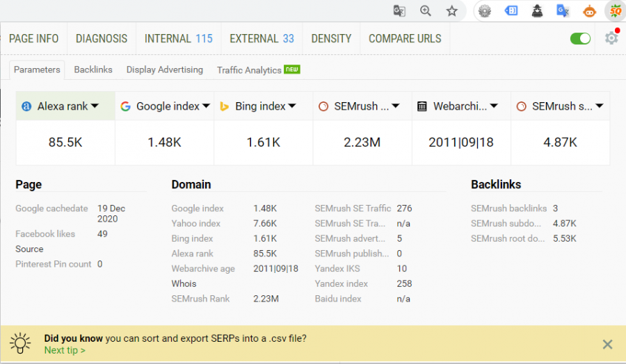Expand the SEMrush ... dropdown arrow
Screen dimensions: 626x364
(396, 106)
